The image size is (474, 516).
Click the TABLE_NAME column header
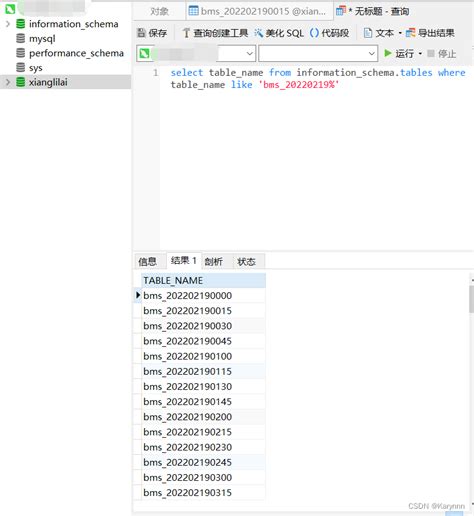point(204,280)
